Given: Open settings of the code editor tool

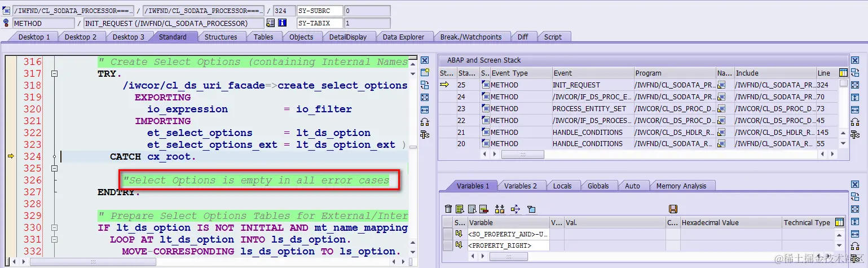Looking at the screenshot, I should (425, 134).
